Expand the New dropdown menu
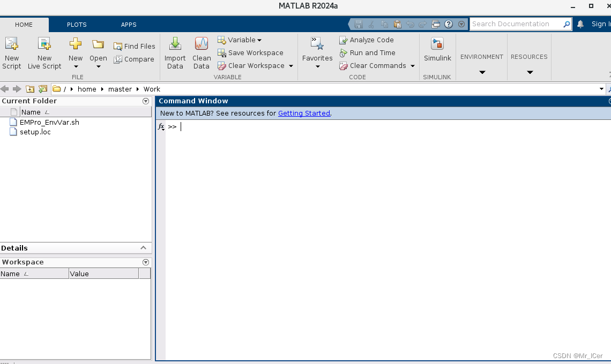 pos(76,66)
